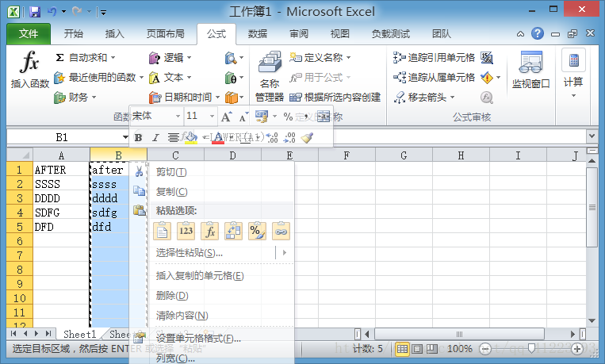This screenshot has width=605, height=364.
Task: Click the zoom out minus button
Action: click(485, 350)
